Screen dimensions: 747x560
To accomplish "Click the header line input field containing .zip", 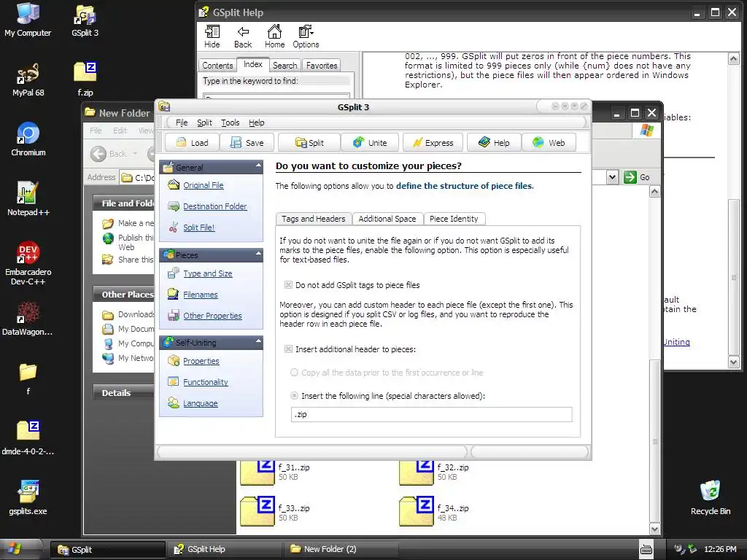I will coord(431,414).
